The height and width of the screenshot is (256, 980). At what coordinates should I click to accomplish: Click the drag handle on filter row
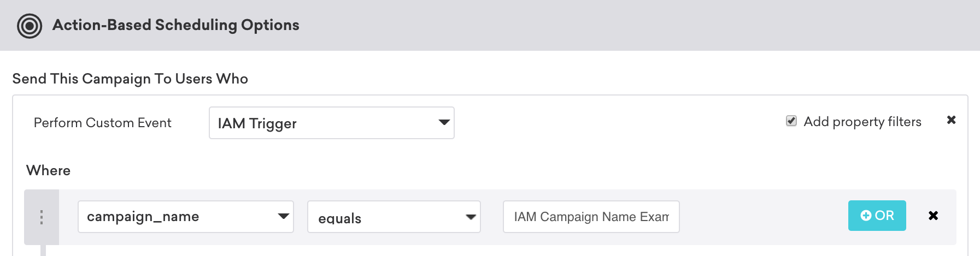pos(42,217)
